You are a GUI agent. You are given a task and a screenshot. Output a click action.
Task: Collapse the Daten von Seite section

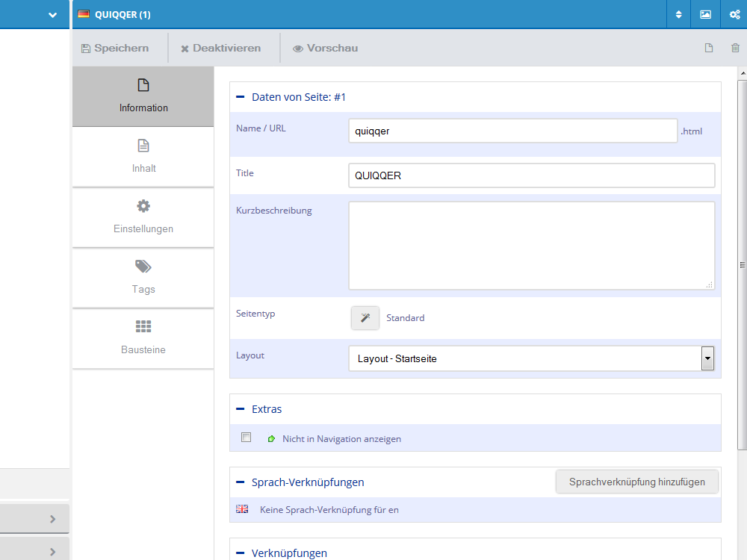241,97
